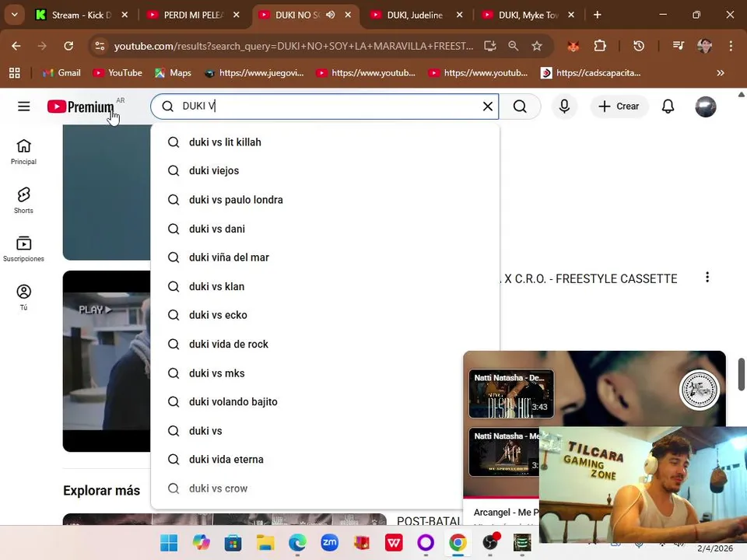Image resolution: width=747 pixels, height=560 pixels.
Task: Open Zoom from taskbar
Action: pyautogui.click(x=329, y=542)
